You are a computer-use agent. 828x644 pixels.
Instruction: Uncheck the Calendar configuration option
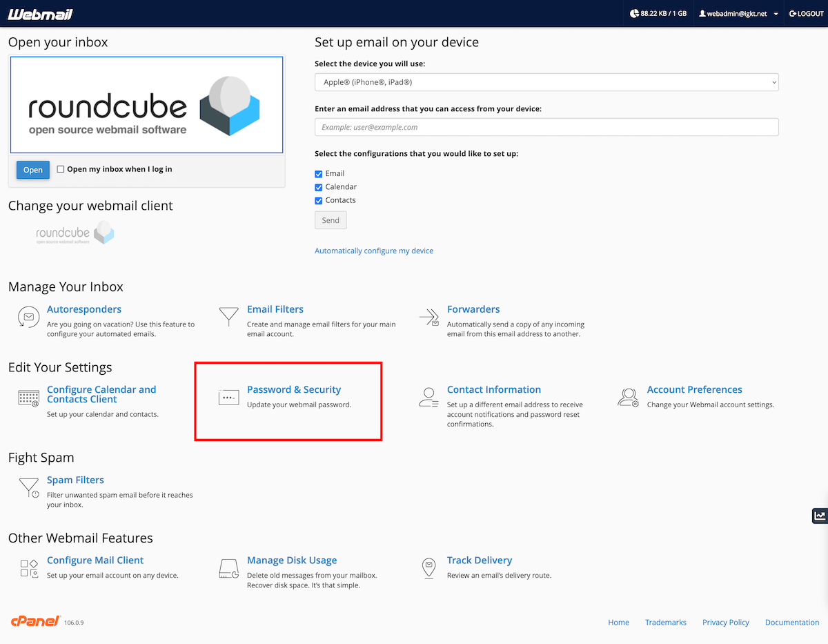(318, 187)
